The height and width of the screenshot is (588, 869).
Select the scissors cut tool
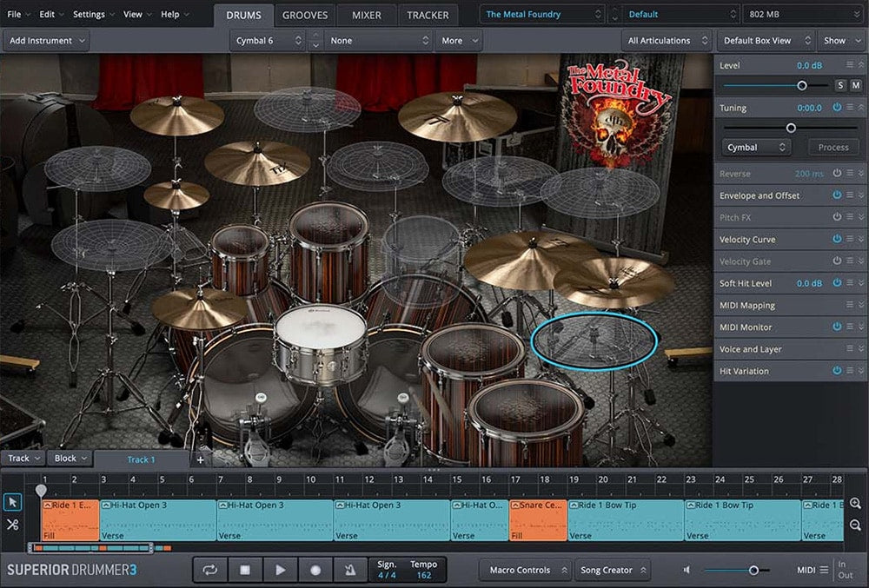point(12,525)
